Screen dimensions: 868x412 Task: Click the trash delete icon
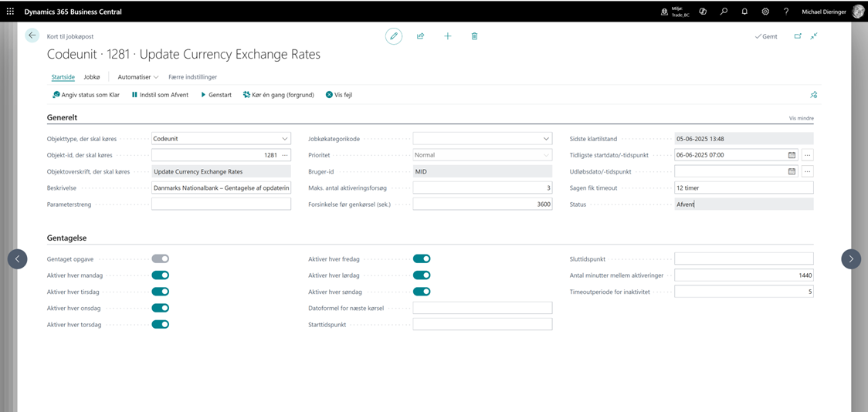coord(474,36)
